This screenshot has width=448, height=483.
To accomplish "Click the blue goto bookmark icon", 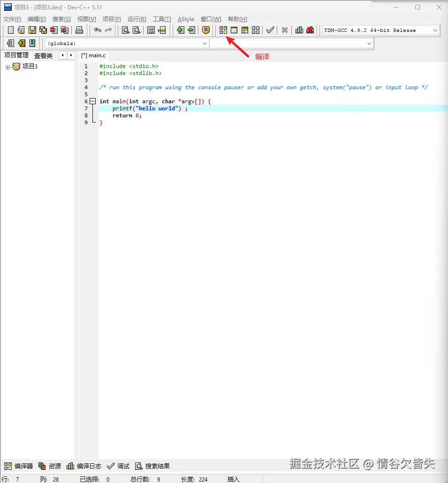I will 32,43.
